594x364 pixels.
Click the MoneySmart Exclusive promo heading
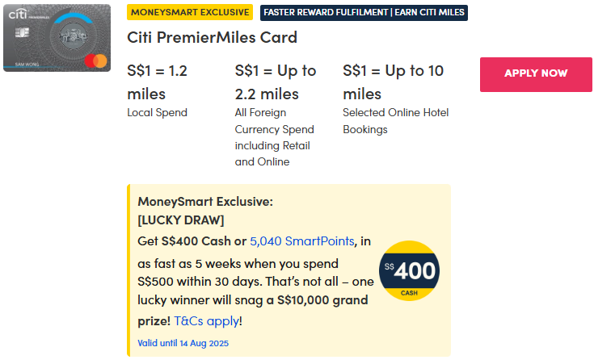click(x=205, y=201)
